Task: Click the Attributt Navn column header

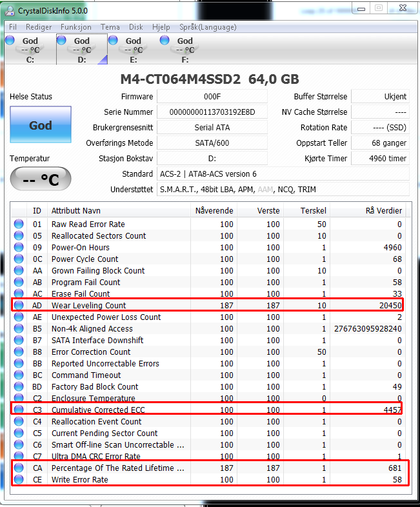Action: 119,210
